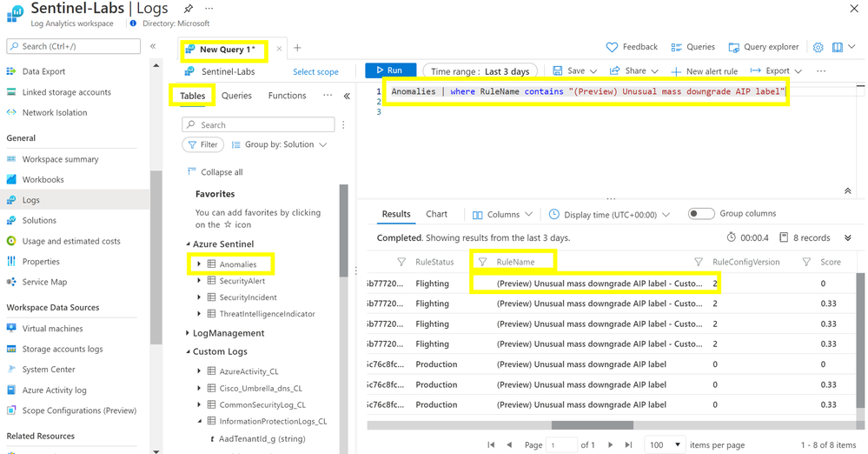
Task: Expand results details with double down chevron
Action: pos(847,237)
